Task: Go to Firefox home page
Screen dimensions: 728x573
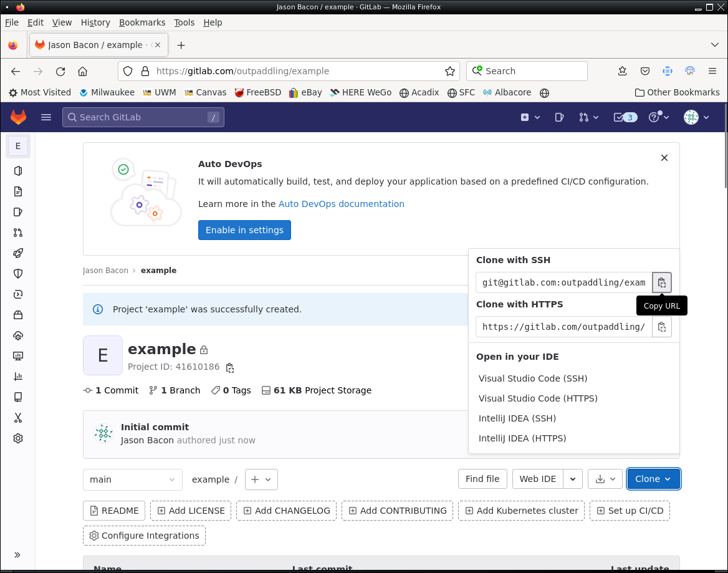Action: (83, 71)
